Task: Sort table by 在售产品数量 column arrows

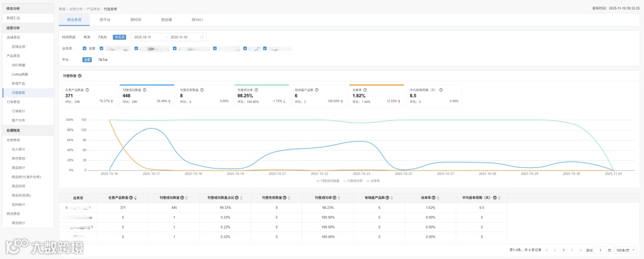Action: (x=136, y=198)
